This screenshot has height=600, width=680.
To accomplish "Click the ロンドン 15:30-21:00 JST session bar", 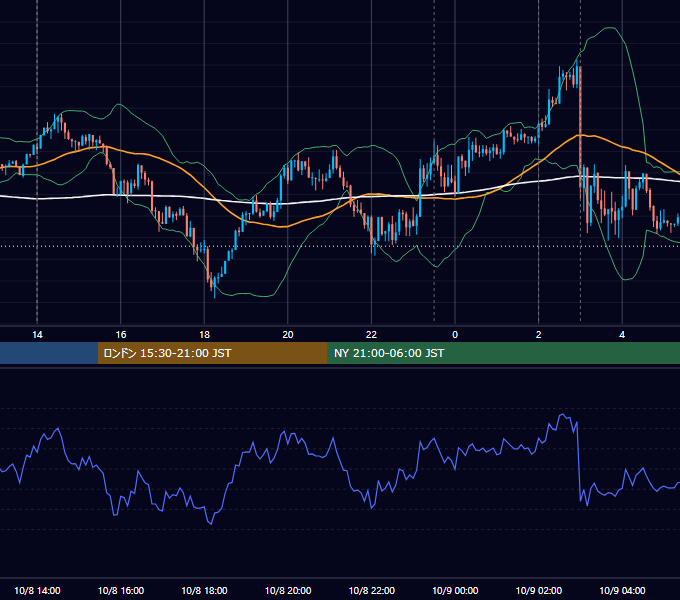I will 212,353.
